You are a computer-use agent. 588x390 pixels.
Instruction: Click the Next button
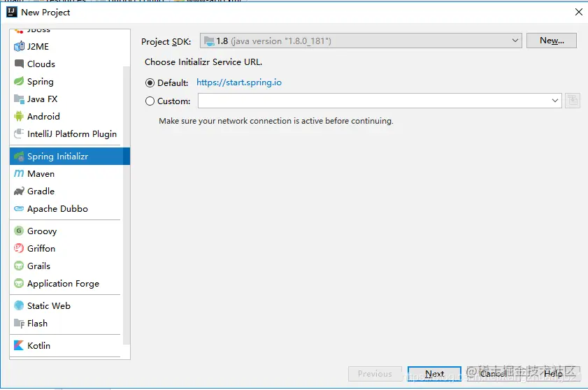click(434, 373)
